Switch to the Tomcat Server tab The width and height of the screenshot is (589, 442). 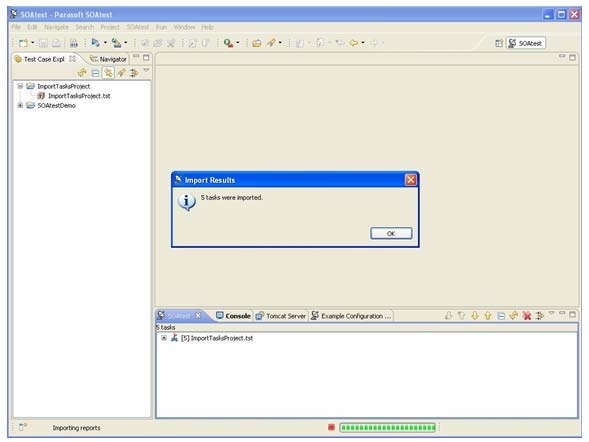click(281, 316)
